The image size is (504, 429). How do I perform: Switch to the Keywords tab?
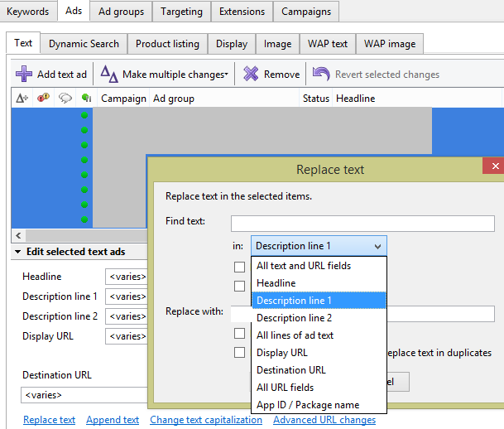(28, 12)
